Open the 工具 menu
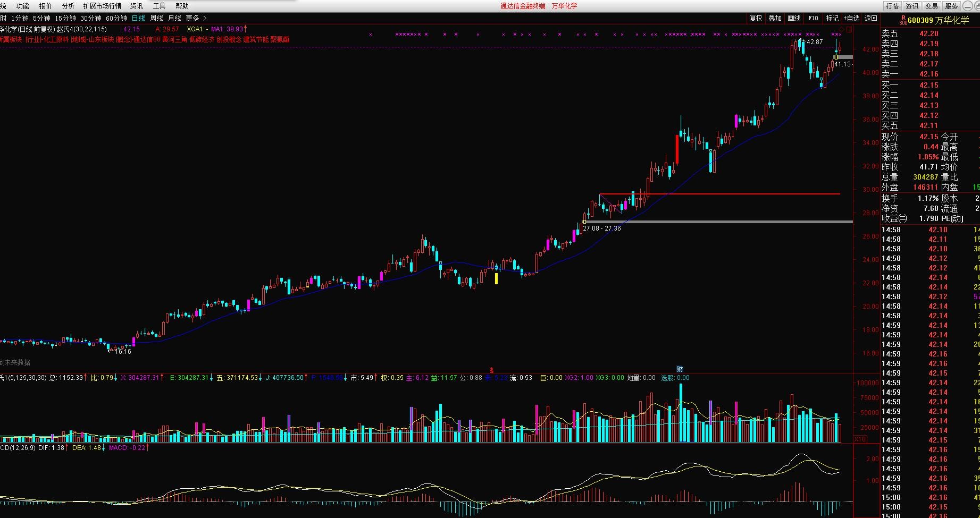The height and width of the screenshot is (518, 980). point(159,6)
